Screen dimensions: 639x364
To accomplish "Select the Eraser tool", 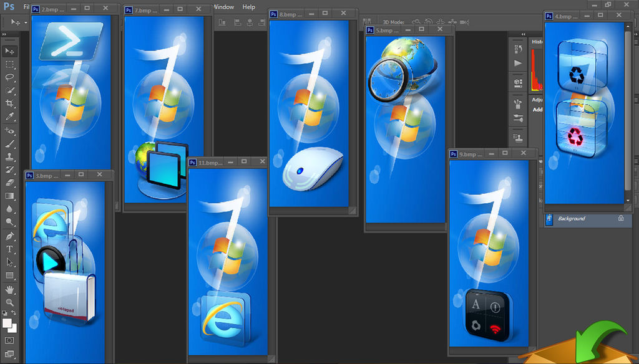I will click(x=10, y=183).
